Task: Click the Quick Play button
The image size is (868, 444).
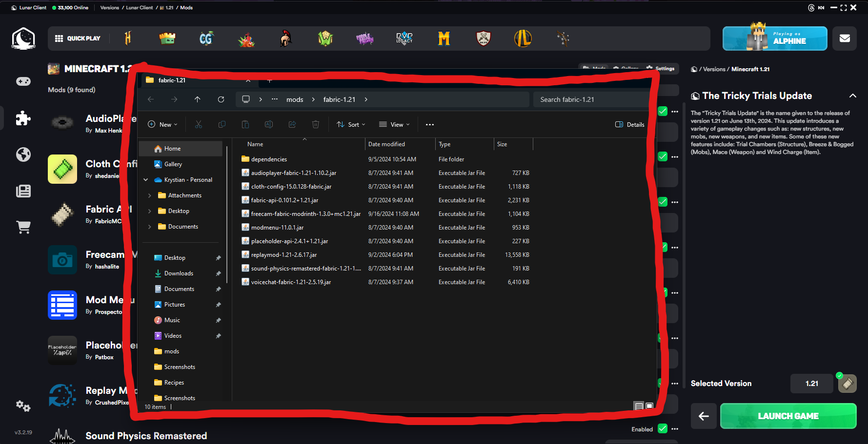Action: (x=78, y=39)
